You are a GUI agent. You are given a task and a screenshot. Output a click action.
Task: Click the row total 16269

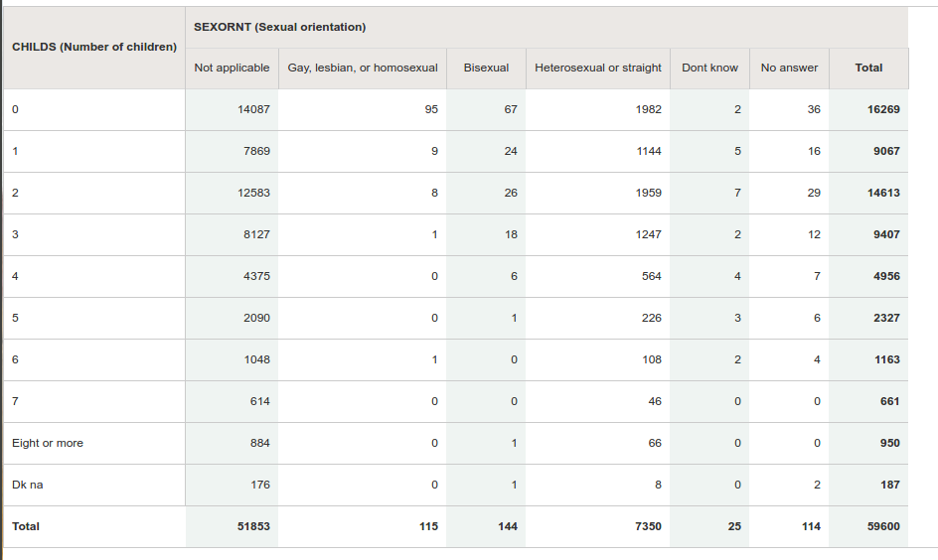(883, 109)
